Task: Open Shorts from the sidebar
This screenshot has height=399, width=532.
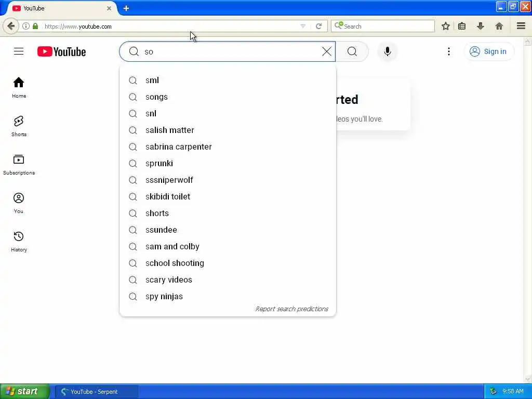Action: pos(19,126)
